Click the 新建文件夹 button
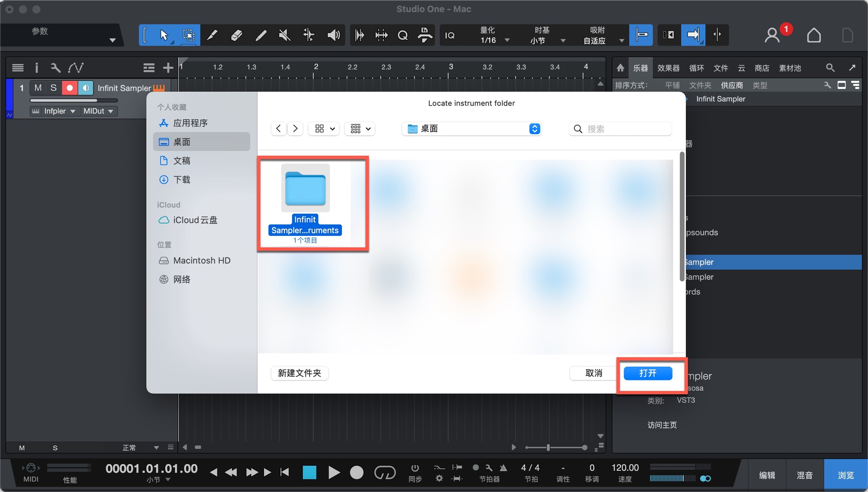The height and width of the screenshot is (492, 868). (299, 373)
